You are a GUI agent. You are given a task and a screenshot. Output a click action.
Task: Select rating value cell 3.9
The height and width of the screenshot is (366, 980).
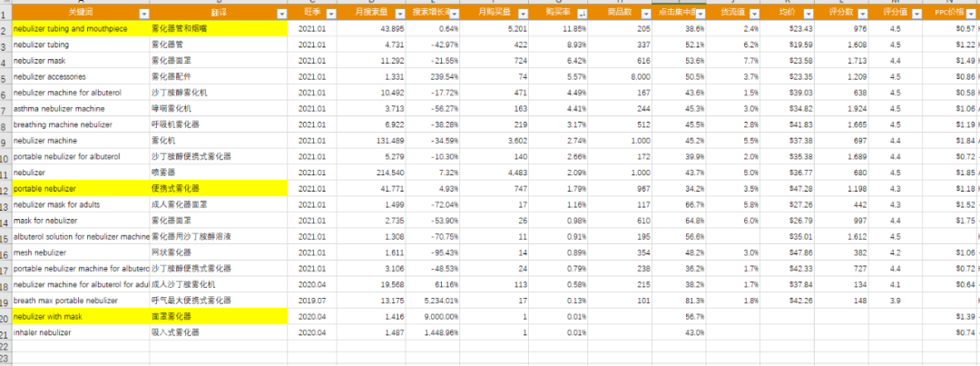point(896,301)
